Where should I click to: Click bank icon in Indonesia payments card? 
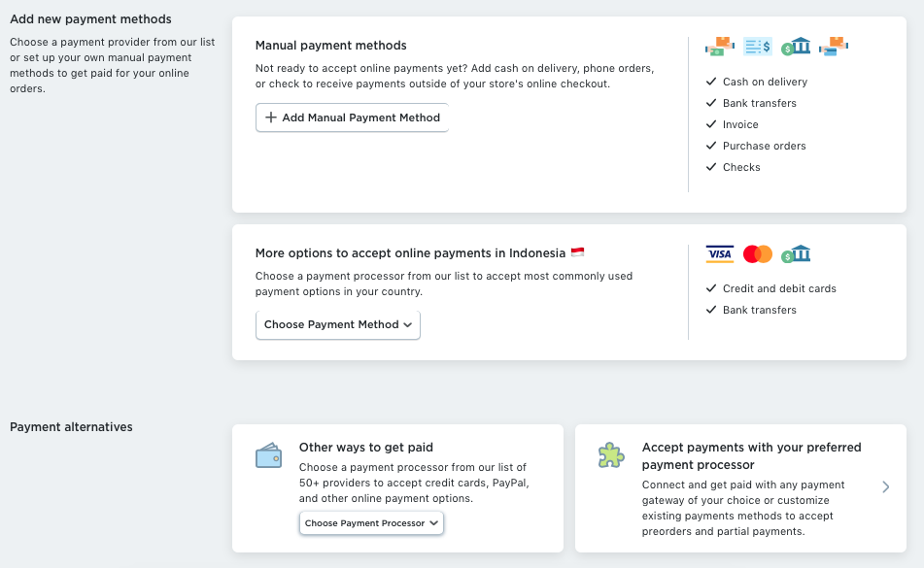[796, 254]
